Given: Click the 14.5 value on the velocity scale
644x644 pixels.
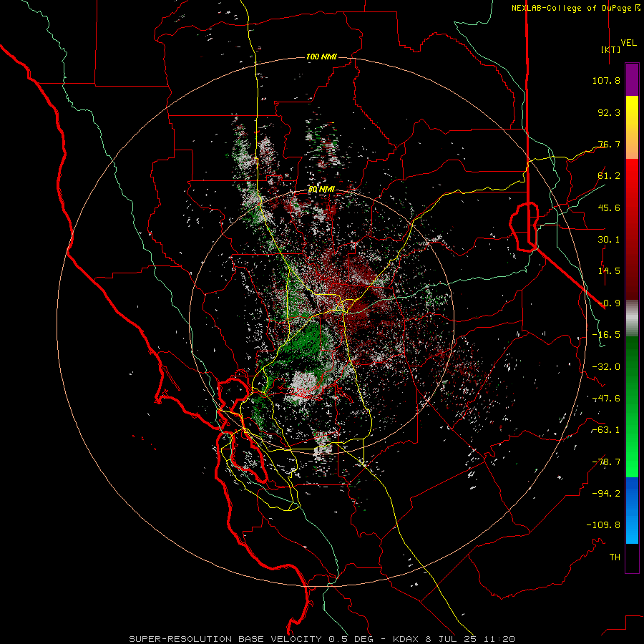Looking at the screenshot, I should pyautogui.click(x=609, y=271).
